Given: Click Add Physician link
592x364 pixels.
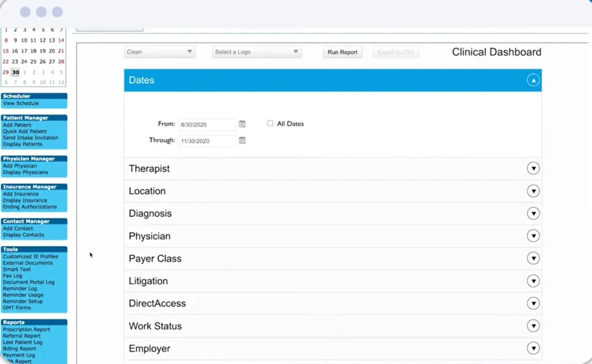Looking at the screenshot, I should [20, 166].
